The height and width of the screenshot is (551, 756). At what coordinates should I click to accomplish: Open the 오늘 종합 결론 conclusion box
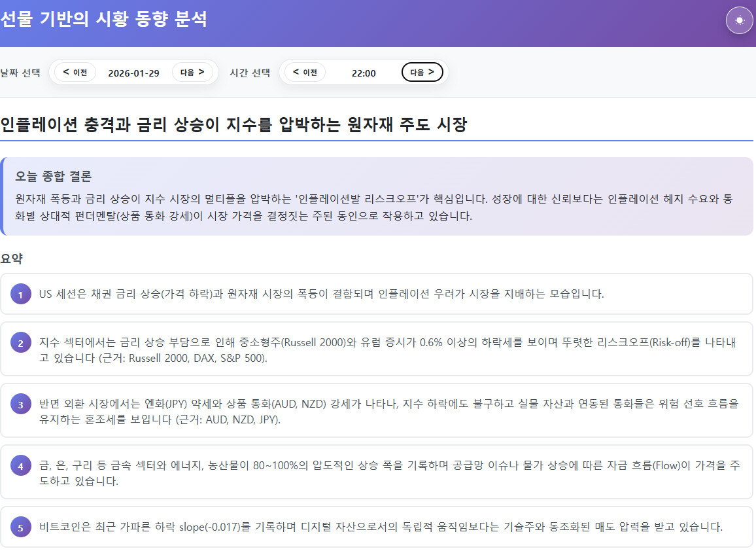377,196
